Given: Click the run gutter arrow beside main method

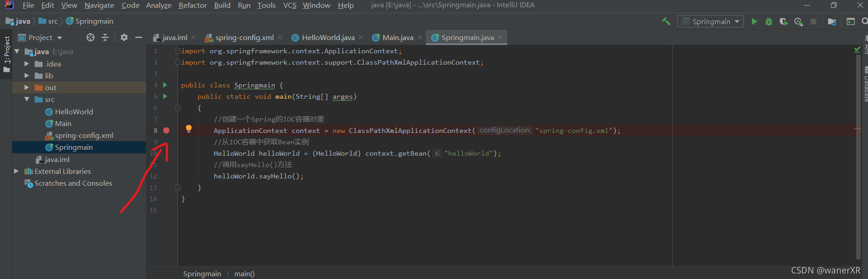Looking at the screenshot, I should pyautogui.click(x=165, y=96).
